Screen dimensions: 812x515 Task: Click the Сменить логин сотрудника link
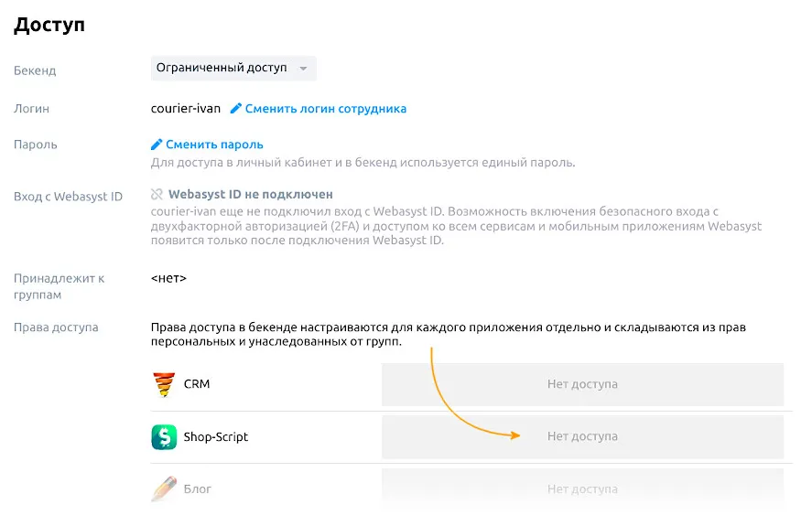pos(325,109)
